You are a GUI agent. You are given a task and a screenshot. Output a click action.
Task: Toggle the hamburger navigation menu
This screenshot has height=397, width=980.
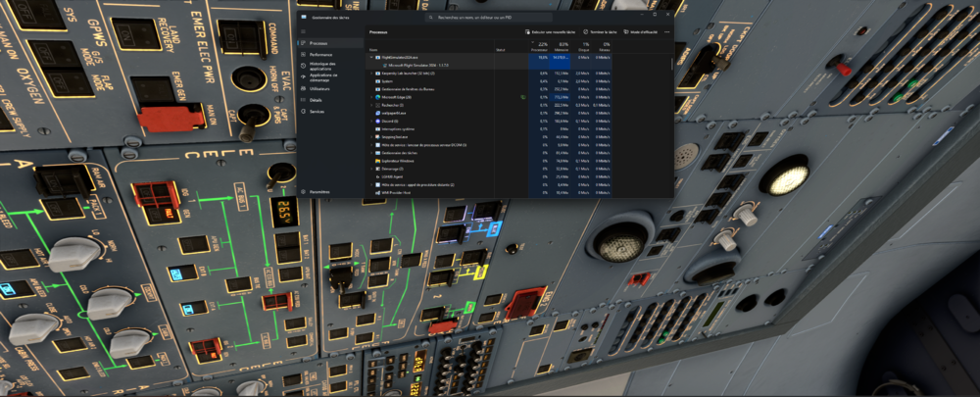304,31
